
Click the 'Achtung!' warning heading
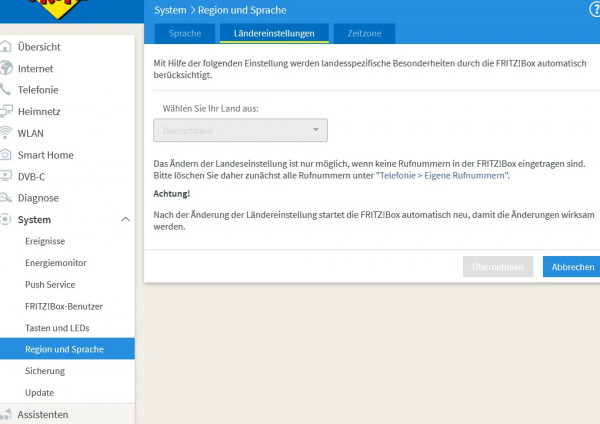point(171,194)
